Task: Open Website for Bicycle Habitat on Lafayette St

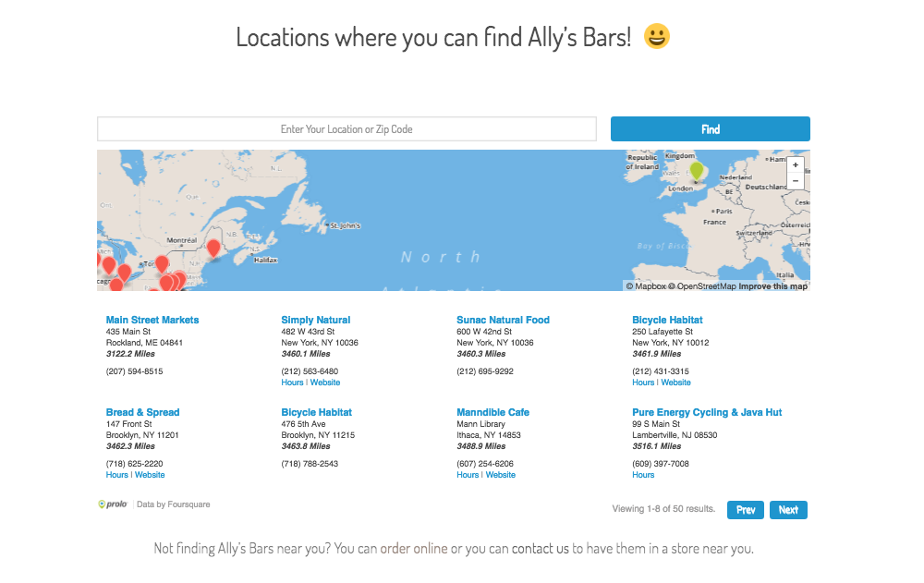Action: (675, 383)
